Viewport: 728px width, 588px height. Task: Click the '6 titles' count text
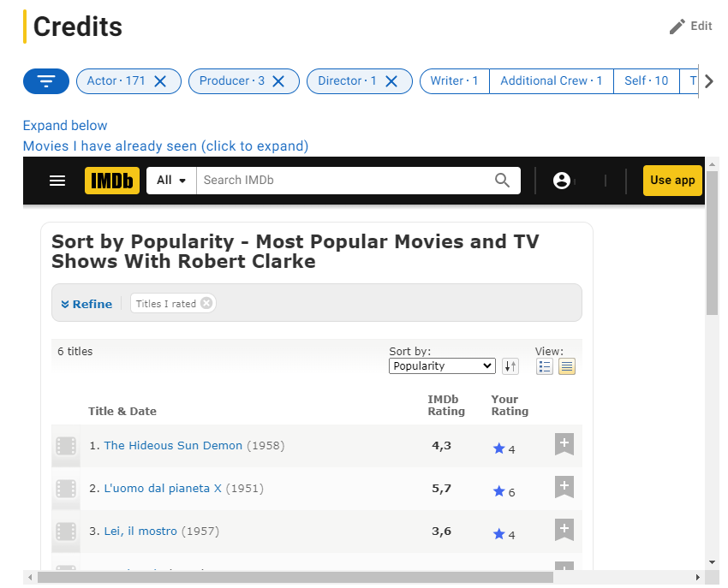[x=75, y=351]
